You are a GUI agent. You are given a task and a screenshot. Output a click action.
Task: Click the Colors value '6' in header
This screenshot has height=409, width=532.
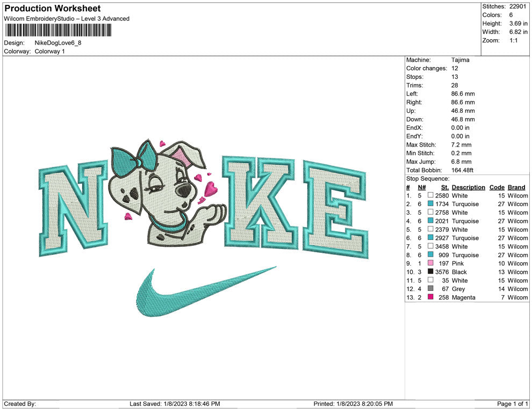[x=511, y=15]
